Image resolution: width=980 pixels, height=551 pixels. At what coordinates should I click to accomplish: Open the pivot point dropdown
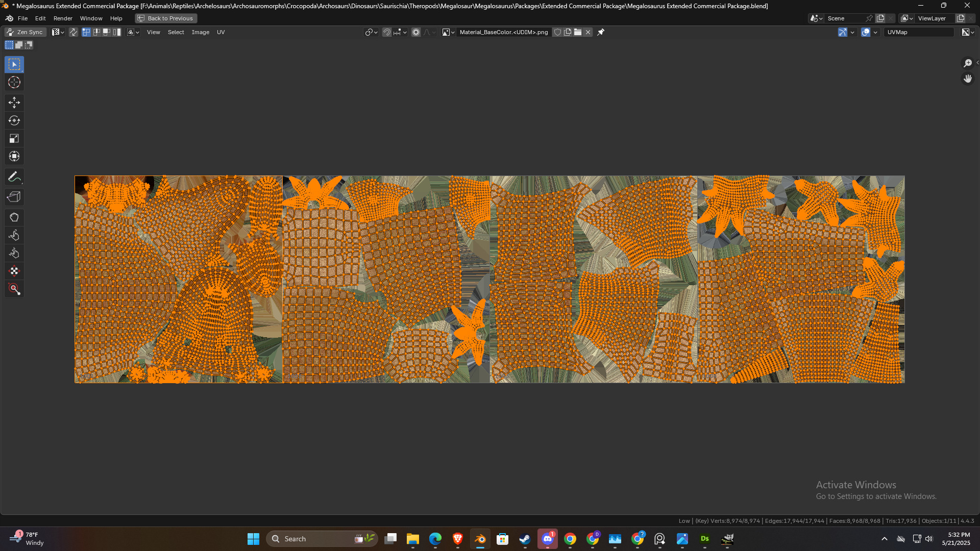pyautogui.click(x=371, y=32)
